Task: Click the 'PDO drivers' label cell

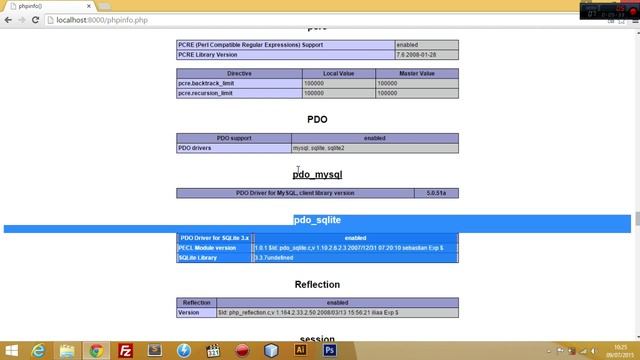Action: point(234,148)
